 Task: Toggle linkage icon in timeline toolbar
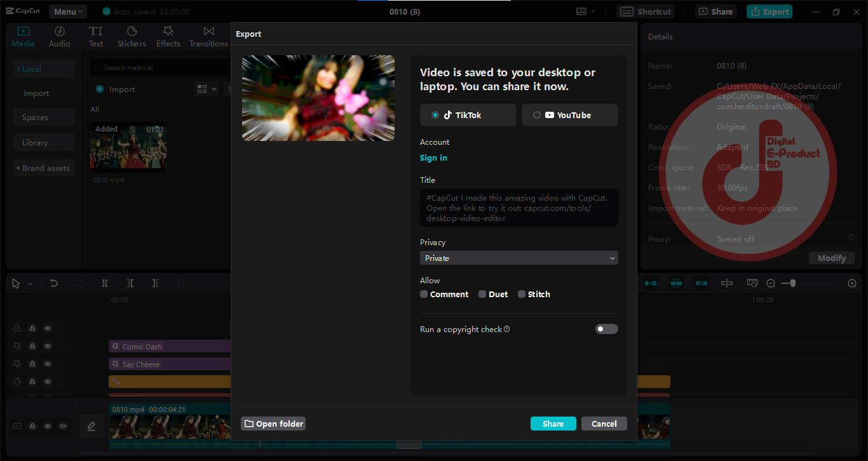(702, 283)
